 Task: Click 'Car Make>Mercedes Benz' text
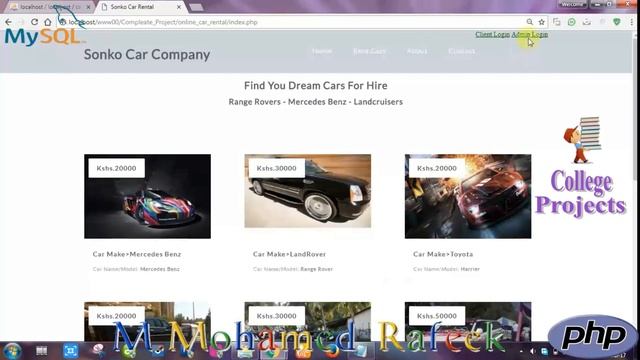coord(137,254)
